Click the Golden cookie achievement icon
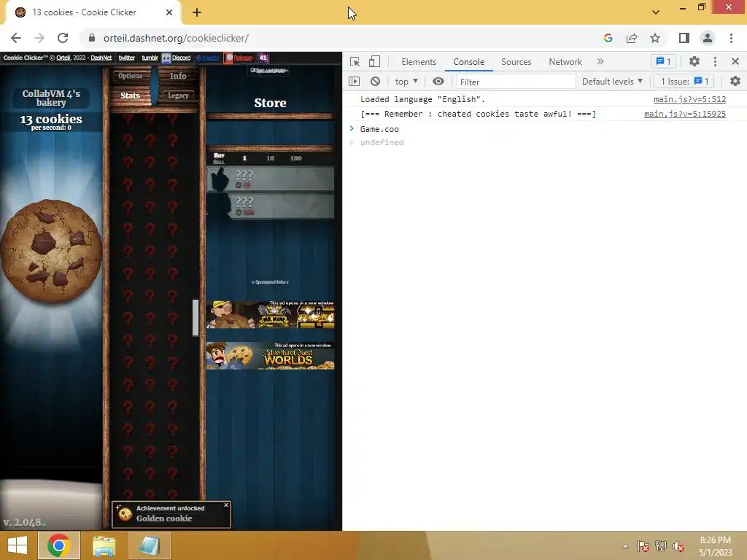This screenshot has height=560, width=747. click(x=125, y=514)
